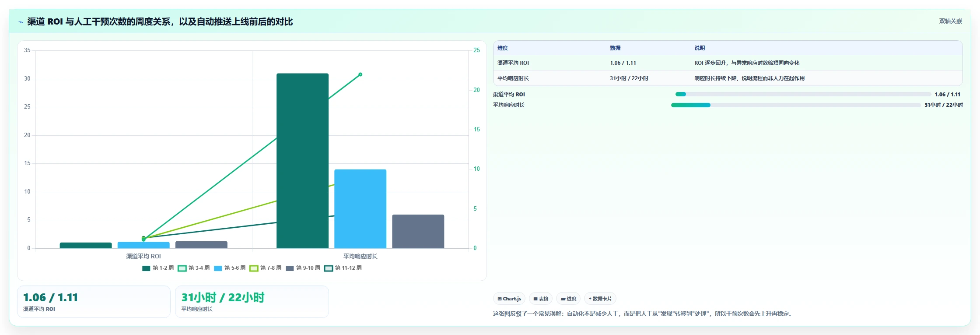Click the 1.06 / 1.11 value beside progress bar
The image size is (980, 335).
[x=948, y=94]
